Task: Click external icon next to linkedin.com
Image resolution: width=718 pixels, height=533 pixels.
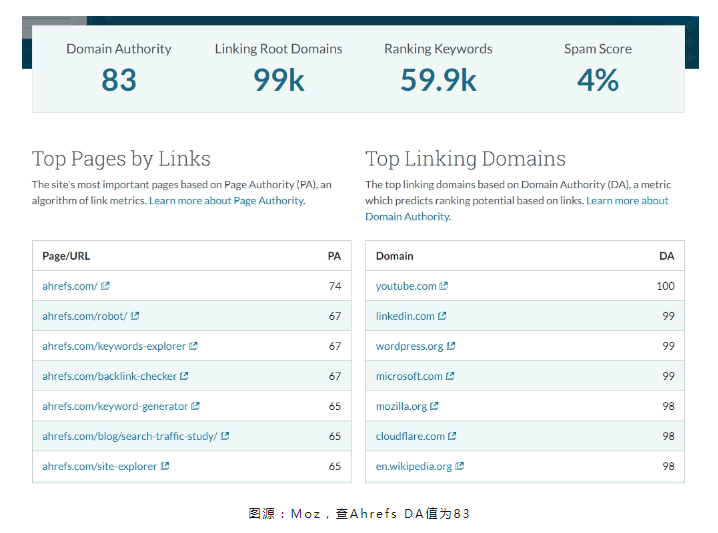Action: click(442, 316)
